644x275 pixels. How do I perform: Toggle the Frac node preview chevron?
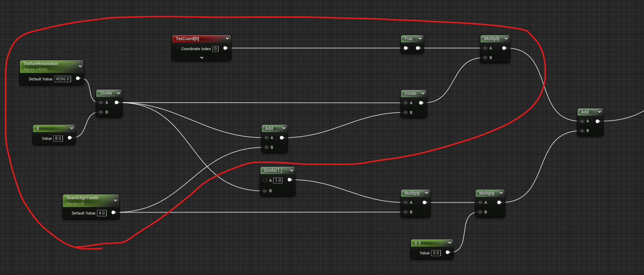(x=420, y=38)
